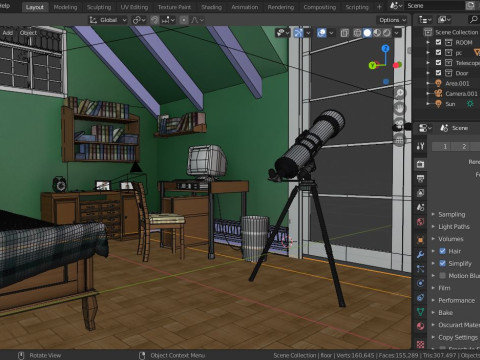Screen dimensions: 480x360
Task: Open object visibility types dropdown
Action: (x=282, y=33)
